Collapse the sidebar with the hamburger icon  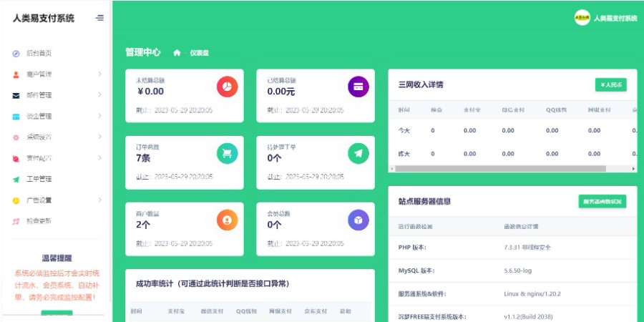click(99, 18)
